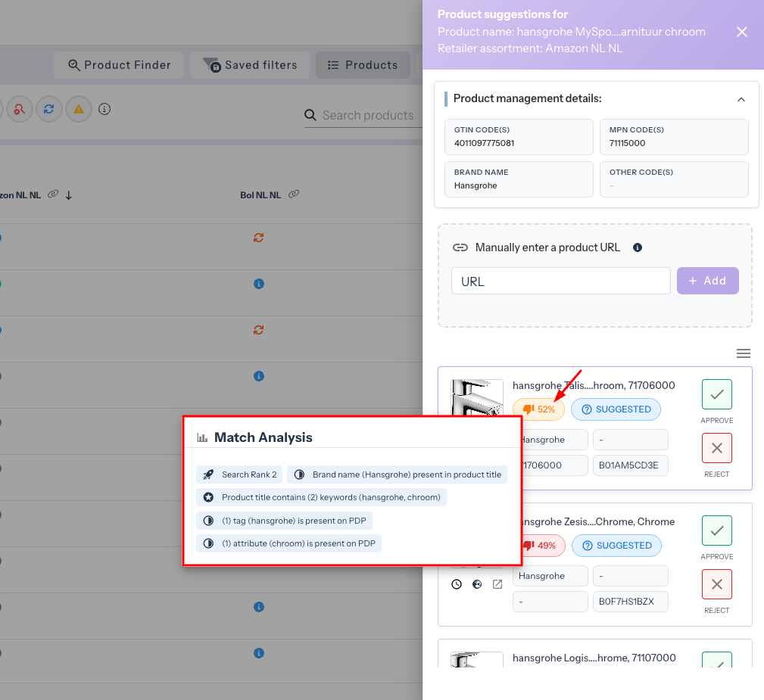Reject the Zesis Chrome suggestion
764x700 pixels.
(x=716, y=584)
